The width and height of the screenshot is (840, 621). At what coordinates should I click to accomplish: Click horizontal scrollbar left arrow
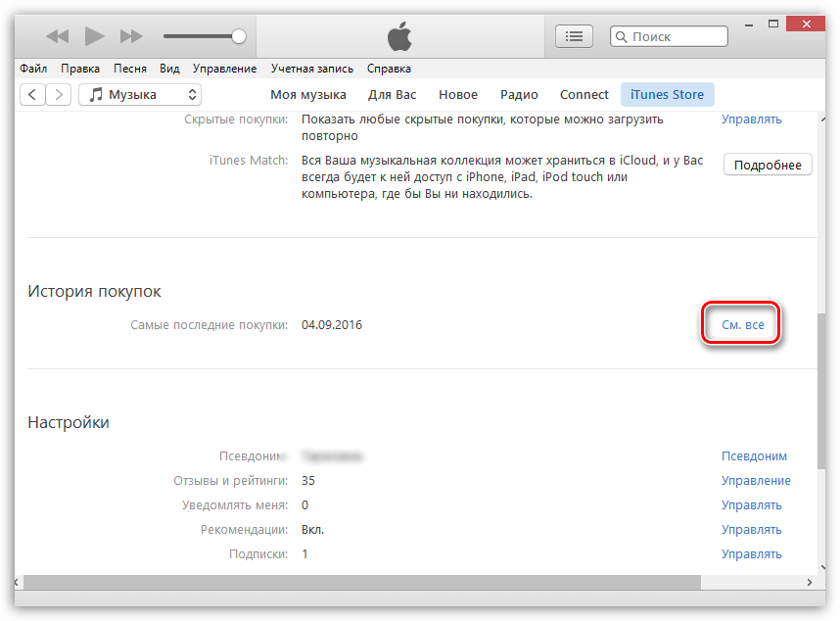(17, 582)
